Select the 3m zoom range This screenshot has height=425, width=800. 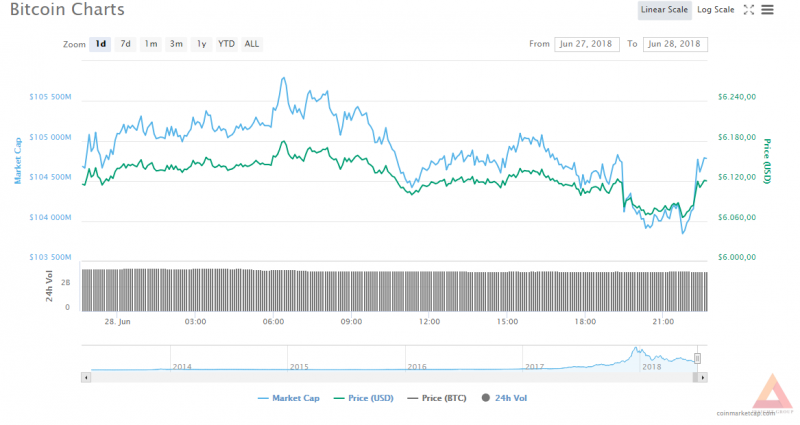(x=176, y=44)
